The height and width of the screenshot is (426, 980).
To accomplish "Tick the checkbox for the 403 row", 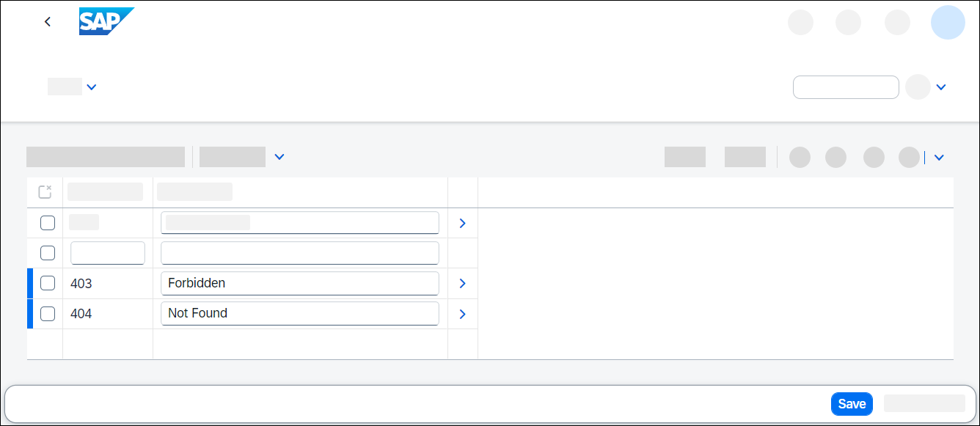I will coord(48,283).
